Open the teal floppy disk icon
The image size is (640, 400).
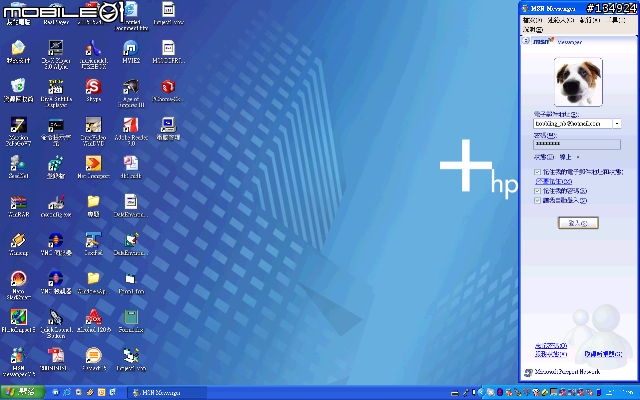pos(131,321)
